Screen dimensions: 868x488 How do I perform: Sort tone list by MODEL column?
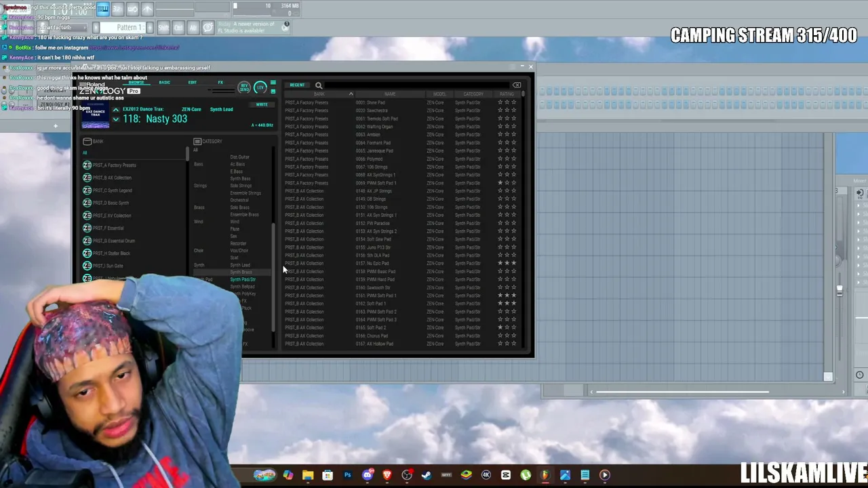(439, 94)
